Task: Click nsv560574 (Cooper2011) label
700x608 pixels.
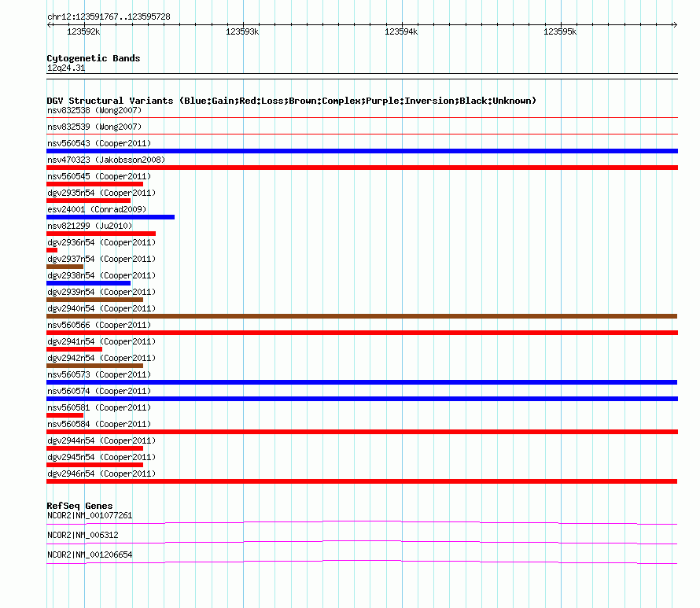Action: (99, 391)
